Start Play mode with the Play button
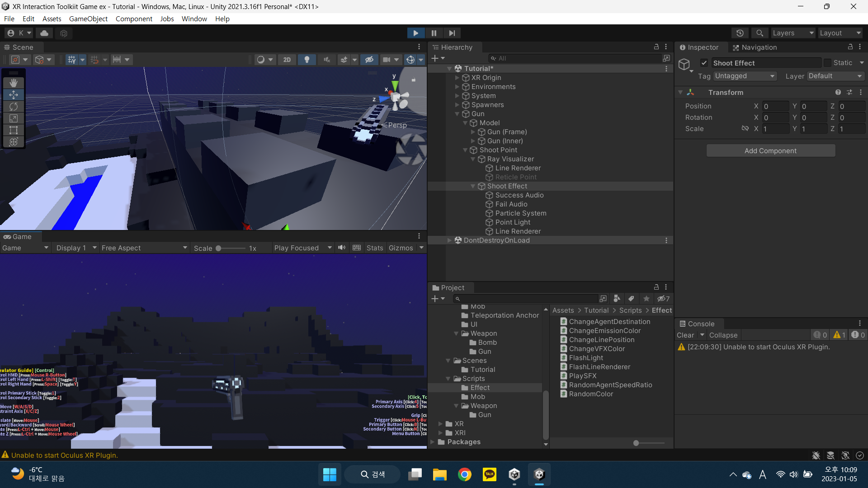 (x=415, y=33)
